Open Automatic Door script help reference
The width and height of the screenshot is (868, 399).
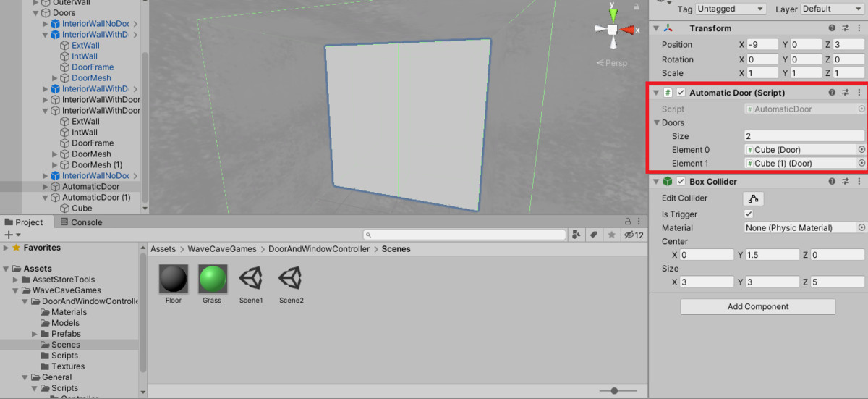point(833,93)
